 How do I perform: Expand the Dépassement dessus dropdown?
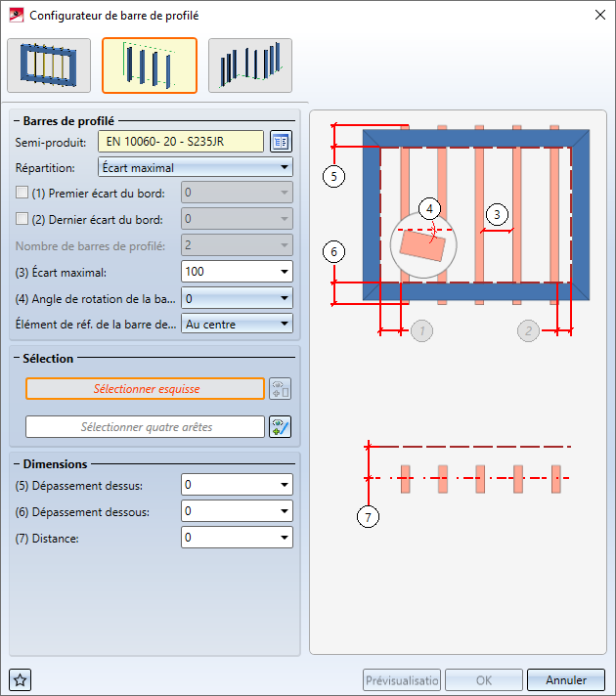(x=285, y=485)
